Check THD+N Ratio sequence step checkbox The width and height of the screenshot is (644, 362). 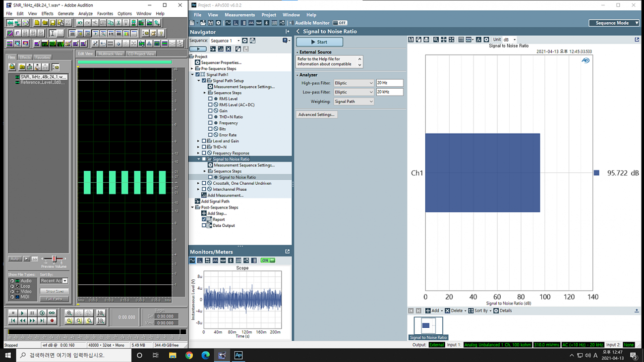tap(210, 117)
